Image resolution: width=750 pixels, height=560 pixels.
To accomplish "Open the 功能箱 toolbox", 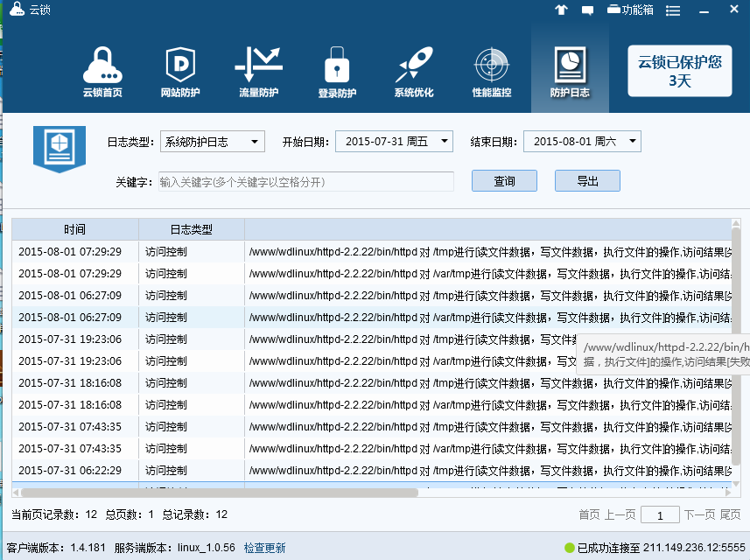I will pos(630,10).
